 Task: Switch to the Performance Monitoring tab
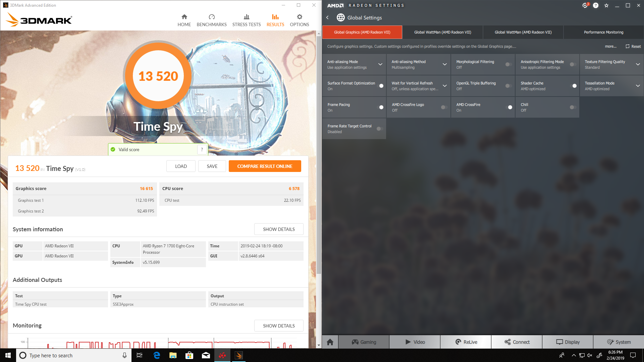[603, 32]
